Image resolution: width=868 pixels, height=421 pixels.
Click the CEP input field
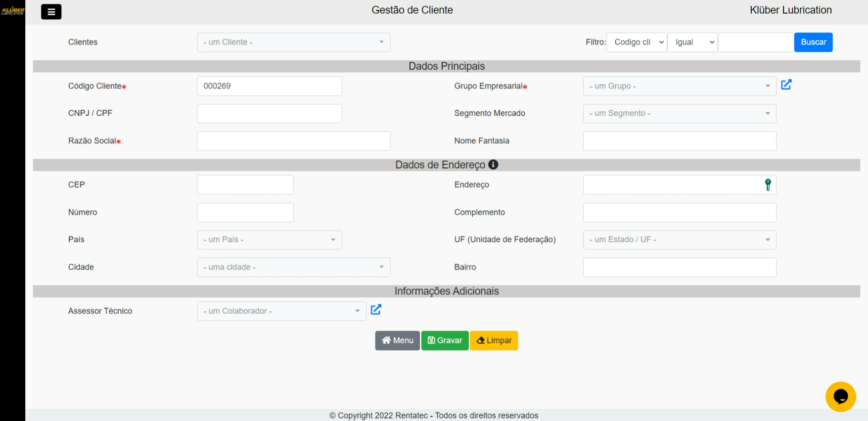(245, 185)
